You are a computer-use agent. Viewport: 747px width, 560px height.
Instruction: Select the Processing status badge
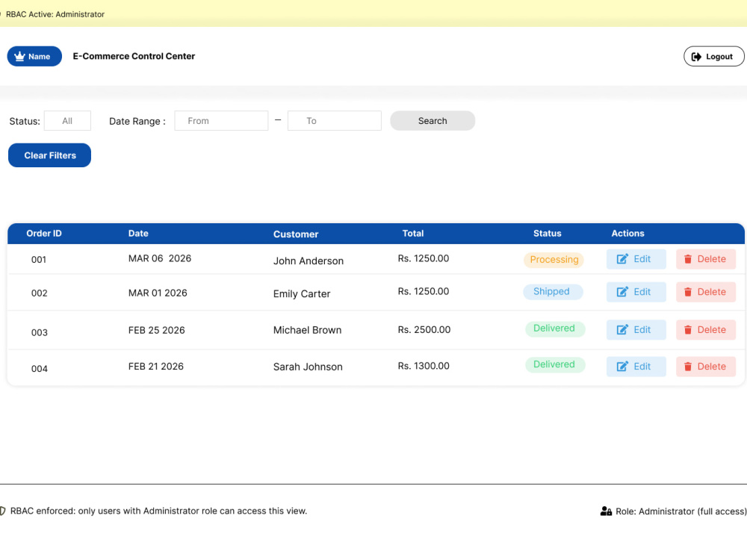tap(554, 260)
